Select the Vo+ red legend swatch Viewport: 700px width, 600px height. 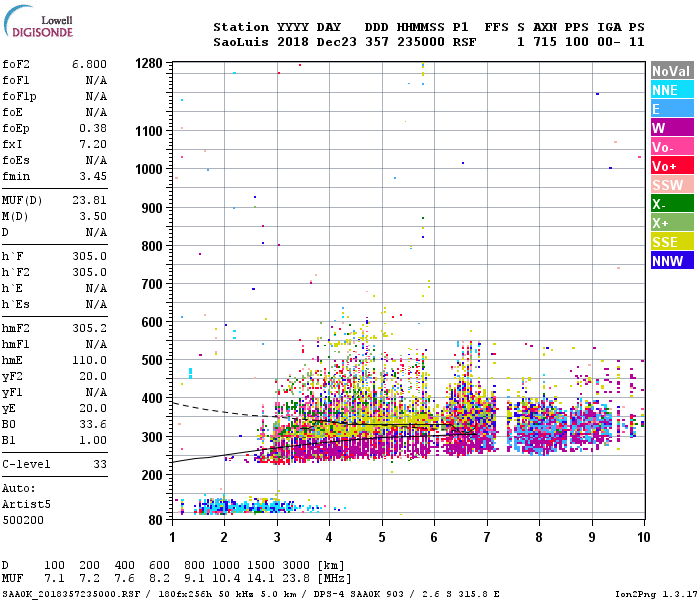tap(672, 166)
